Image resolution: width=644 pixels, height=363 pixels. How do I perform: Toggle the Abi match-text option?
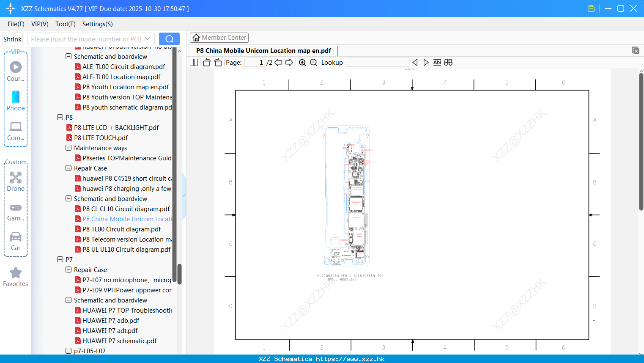pos(437,62)
